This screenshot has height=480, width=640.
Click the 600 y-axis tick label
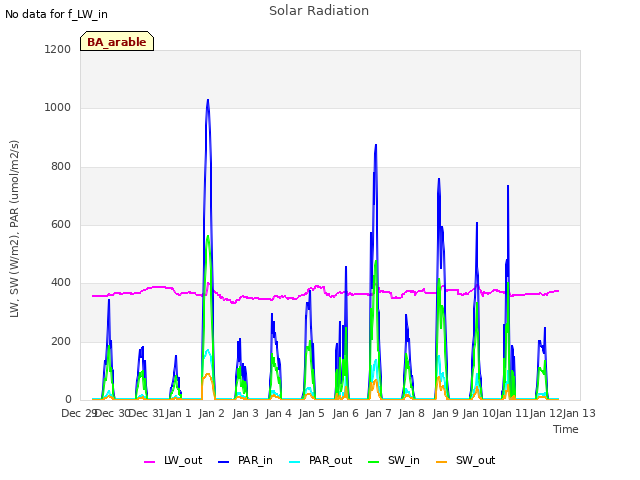(x=61, y=225)
